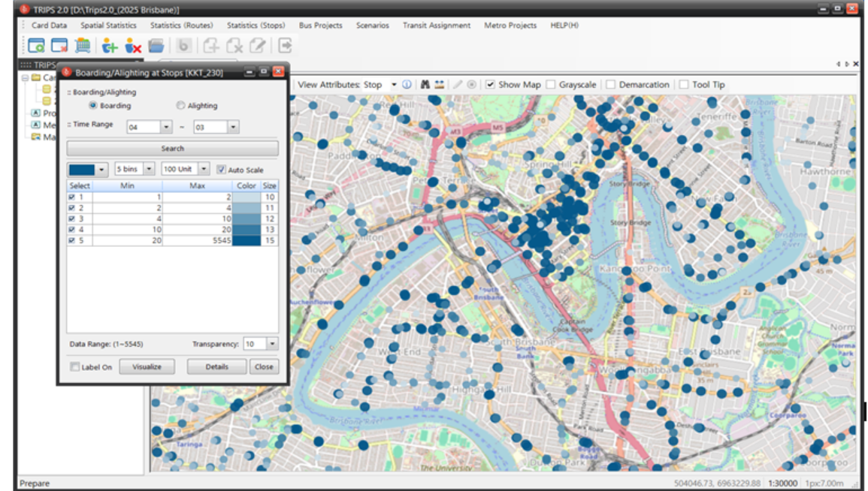Click the add user icon with green plus
868x491 pixels.
click(x=110, y=46)
